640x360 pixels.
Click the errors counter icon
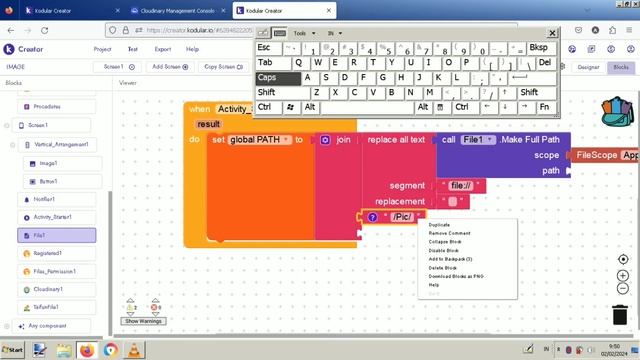(x=155, y=307)
